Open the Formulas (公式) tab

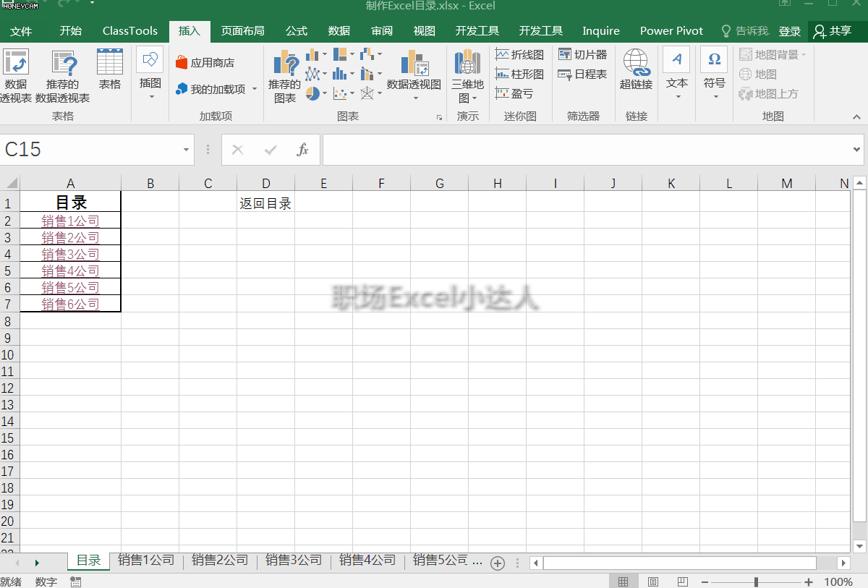pos(296,31)
